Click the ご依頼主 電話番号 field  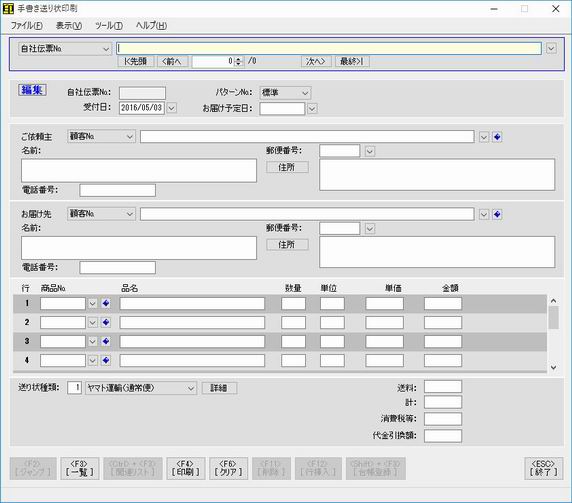point(117,190)
